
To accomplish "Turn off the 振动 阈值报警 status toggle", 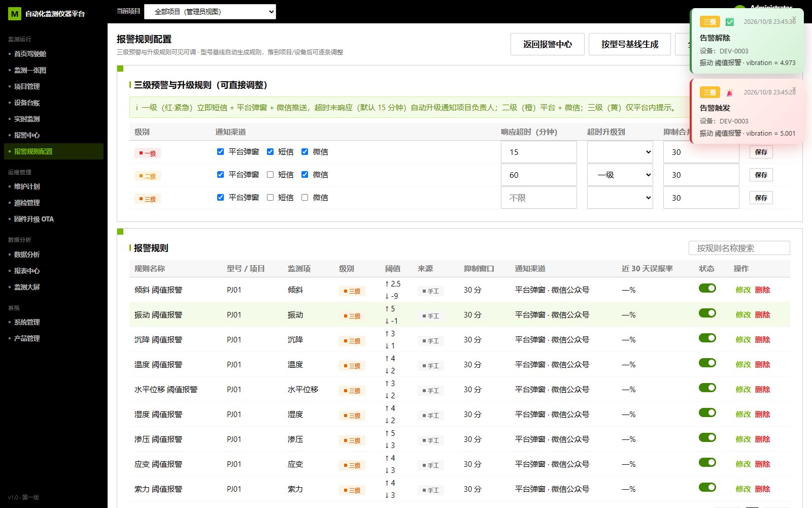I will (x=707, y=313).
